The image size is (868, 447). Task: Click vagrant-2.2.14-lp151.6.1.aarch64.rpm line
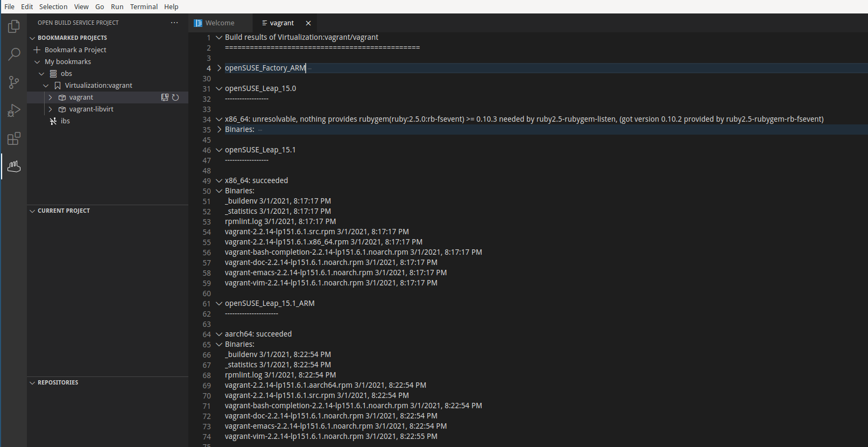(326, 386)
